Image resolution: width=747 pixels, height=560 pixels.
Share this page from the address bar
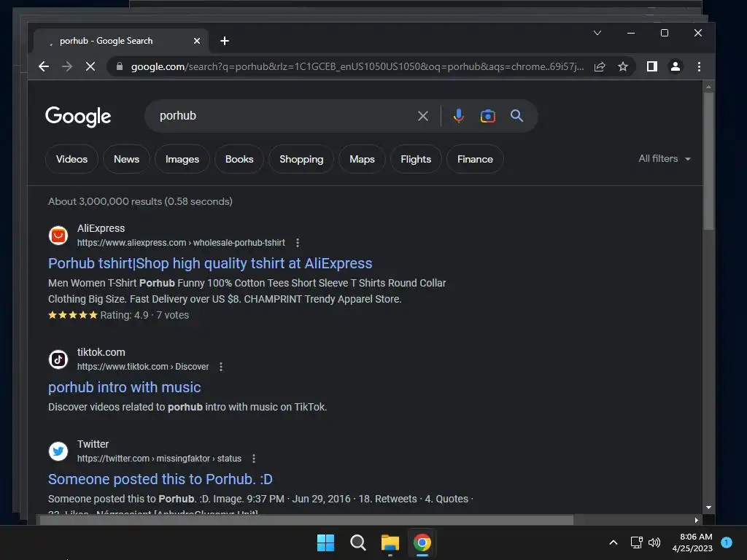pos(600,66)
